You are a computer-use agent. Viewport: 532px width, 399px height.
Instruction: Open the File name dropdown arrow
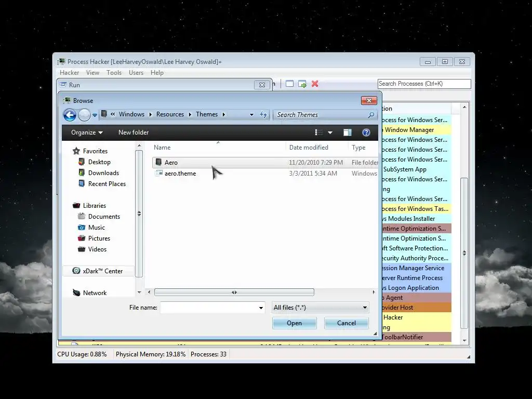(x=261, y=308)
